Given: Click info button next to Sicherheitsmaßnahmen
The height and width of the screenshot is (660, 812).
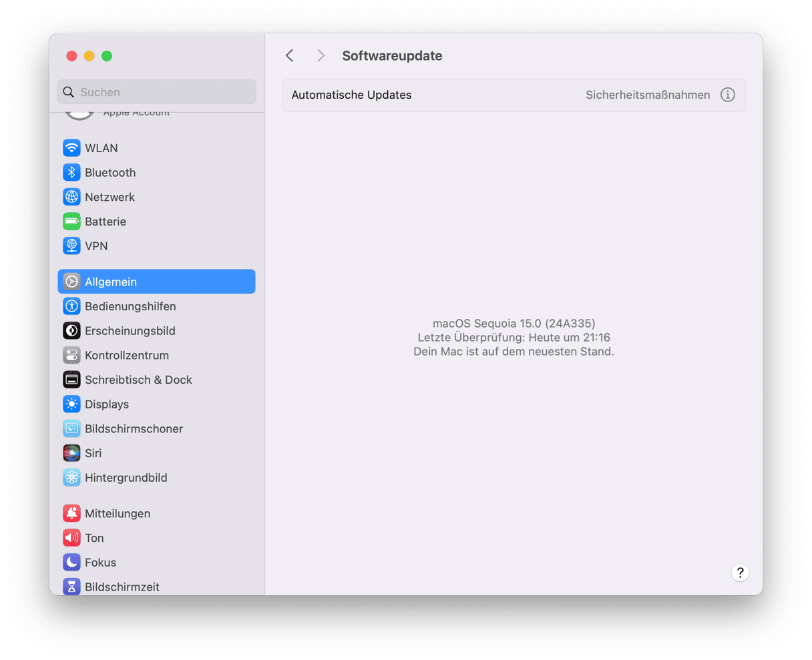Looking at the screenshot, I should coord(727,95).
